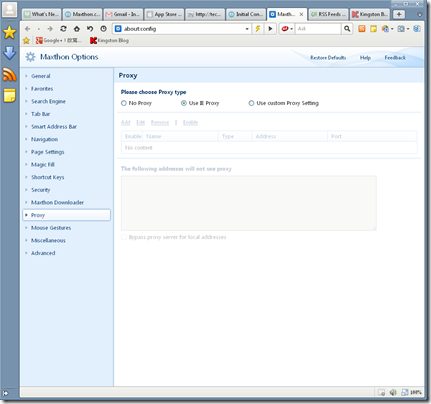Viewport: 431px width, 404px height.
Task: Toggle Bypass proxy server for local addresses
Action: (x=124, y=237)
